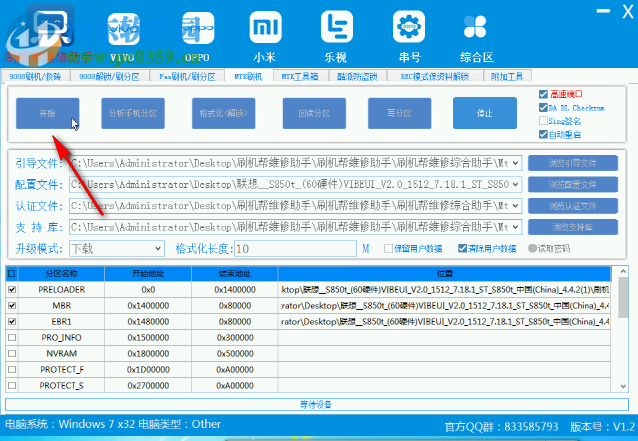Image resolution: width=638 pixels, height=441 pixels.
Task: Uncheck the MBR partition checkbox
Action: tap(12, 306)
